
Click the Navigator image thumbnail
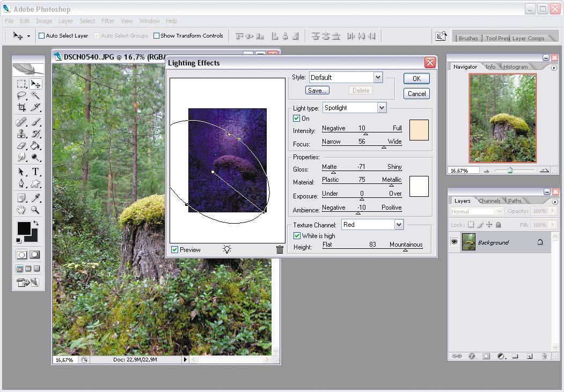click(502, 118)
